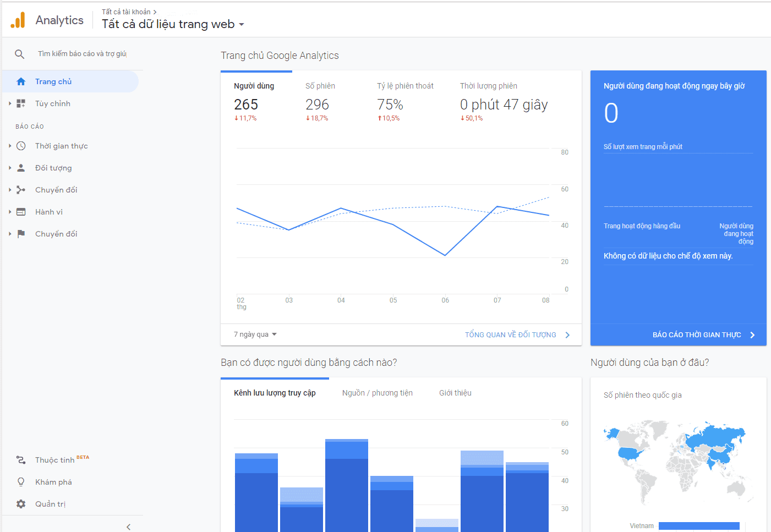The image size is (771, 532).
Task: Select the Tỷ lệ phiên thoát metric tab
Action: [405, 102]
